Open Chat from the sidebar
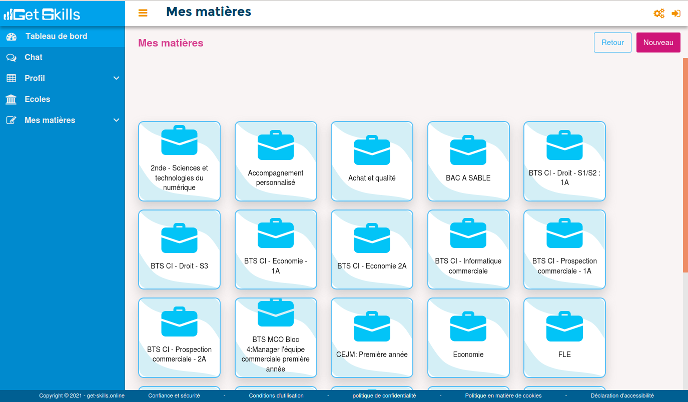 (33, 57)
